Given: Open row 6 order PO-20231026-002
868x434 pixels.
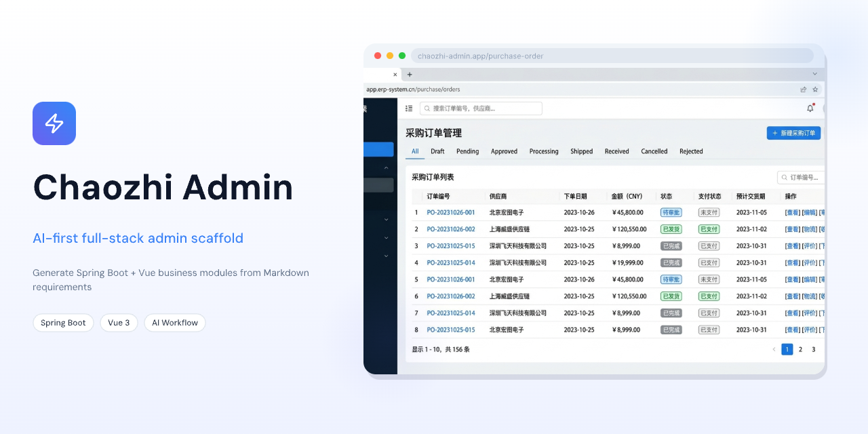Looking at the screenshot, I should coord(451,296).
